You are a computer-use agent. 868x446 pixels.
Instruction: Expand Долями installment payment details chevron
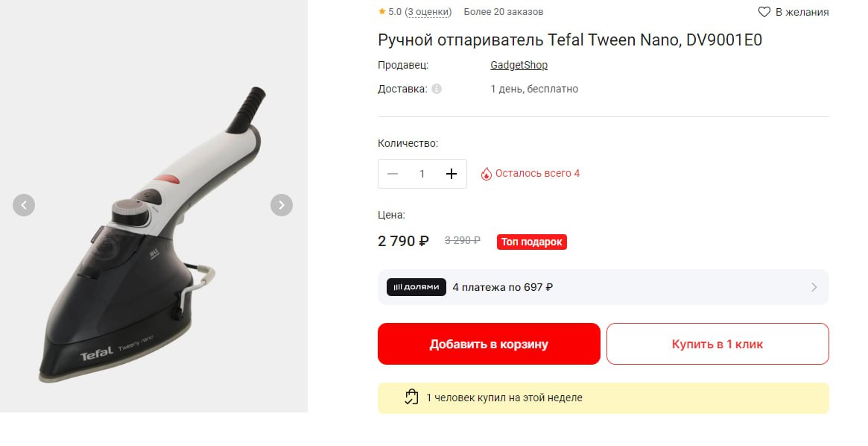814,287
